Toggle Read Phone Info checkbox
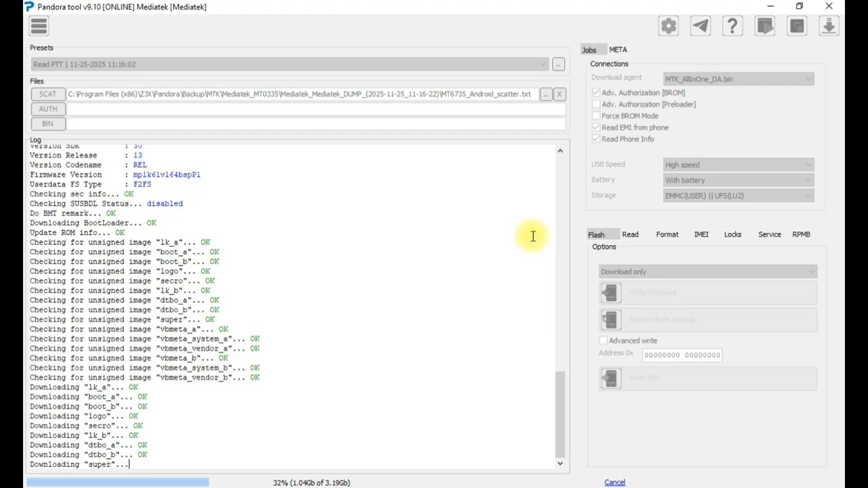Viewport: 868px width, 488px height. (x=596, y=139)
